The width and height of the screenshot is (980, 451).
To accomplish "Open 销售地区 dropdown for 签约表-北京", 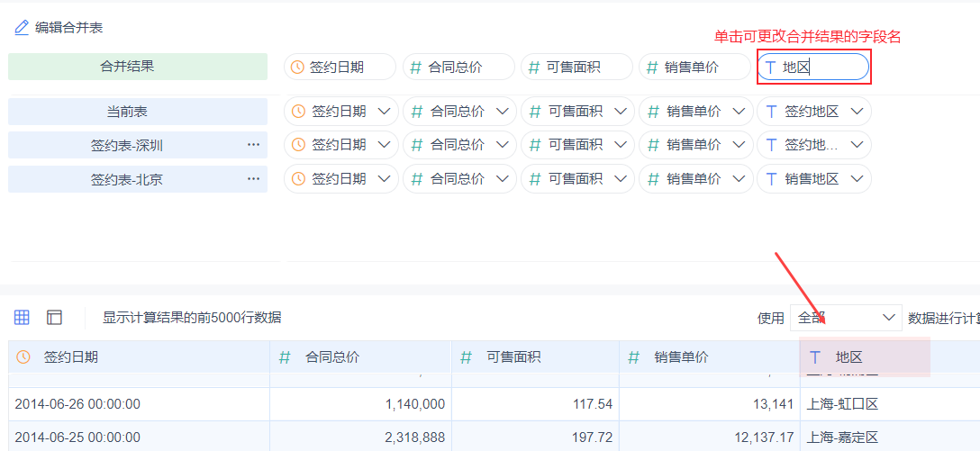I will [857, 179].
